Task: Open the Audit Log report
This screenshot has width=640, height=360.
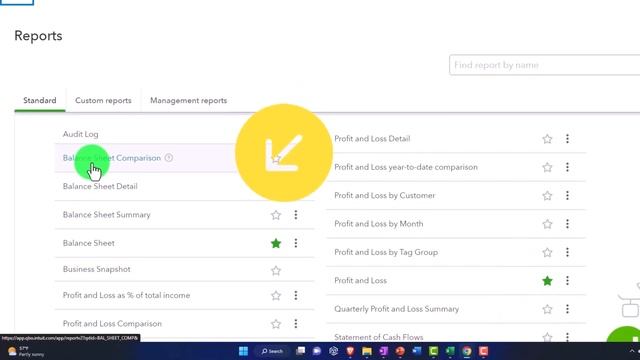Action: coord(80,134)
